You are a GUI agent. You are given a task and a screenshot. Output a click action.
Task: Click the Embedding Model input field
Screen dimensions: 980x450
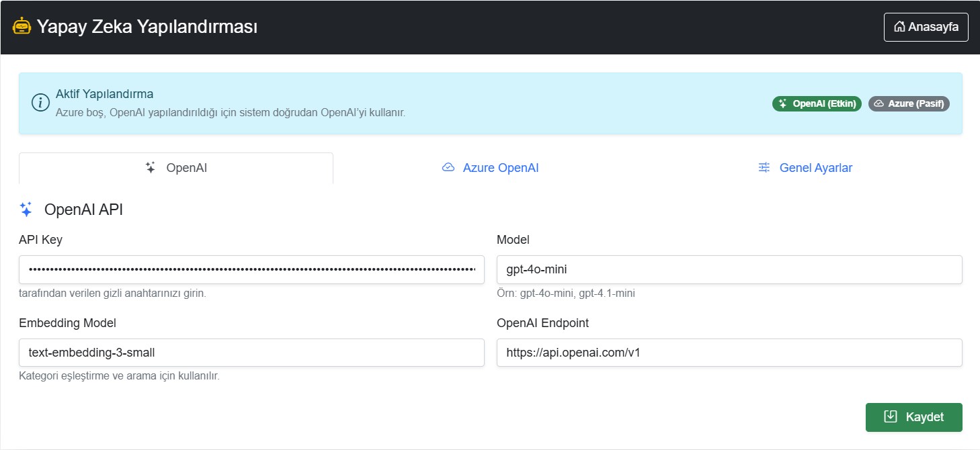[x=251, y=353]
